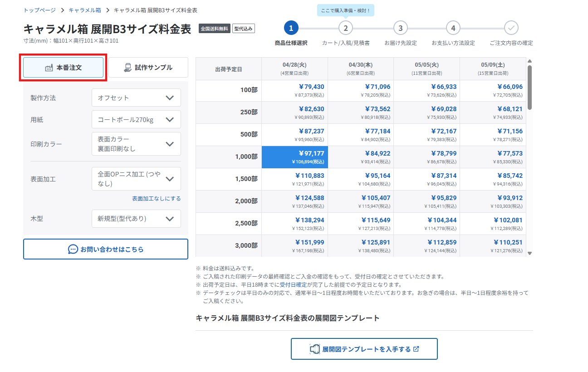The image size is (588, 372).
Task: Click the 型代込み badge
Action: tap(244, 29)
